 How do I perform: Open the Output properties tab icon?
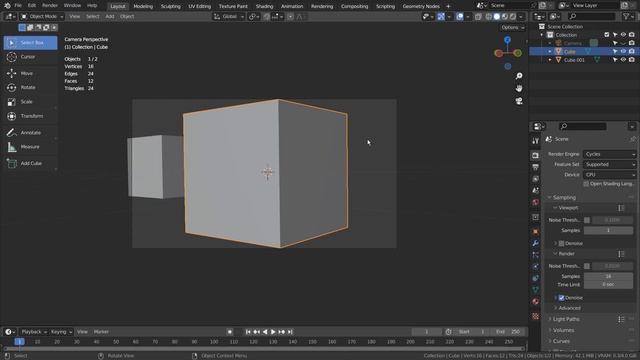click(x=536, y=167)
